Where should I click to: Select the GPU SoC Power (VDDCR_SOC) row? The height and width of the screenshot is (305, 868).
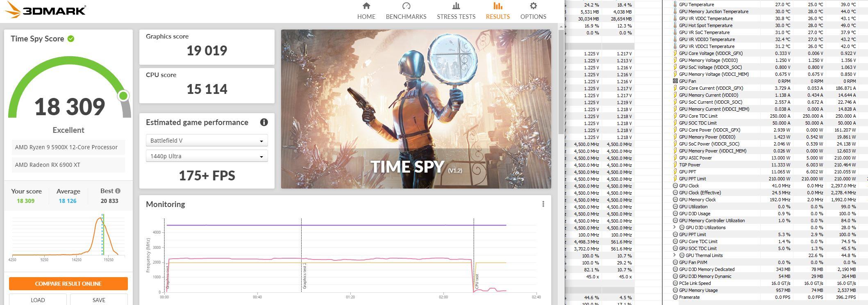765,144
